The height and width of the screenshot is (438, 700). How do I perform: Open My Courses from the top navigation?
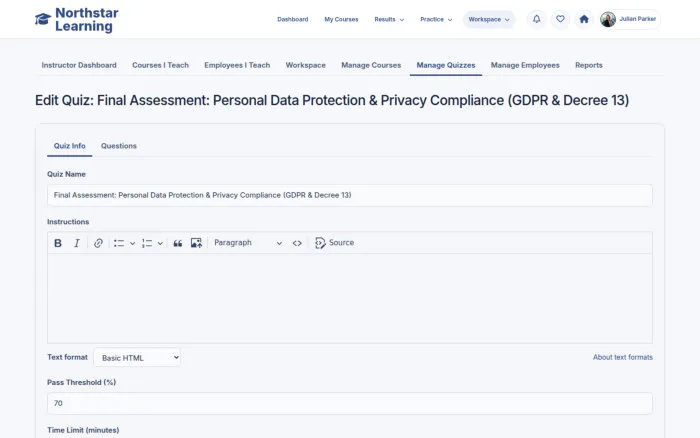tap(341, 19)
